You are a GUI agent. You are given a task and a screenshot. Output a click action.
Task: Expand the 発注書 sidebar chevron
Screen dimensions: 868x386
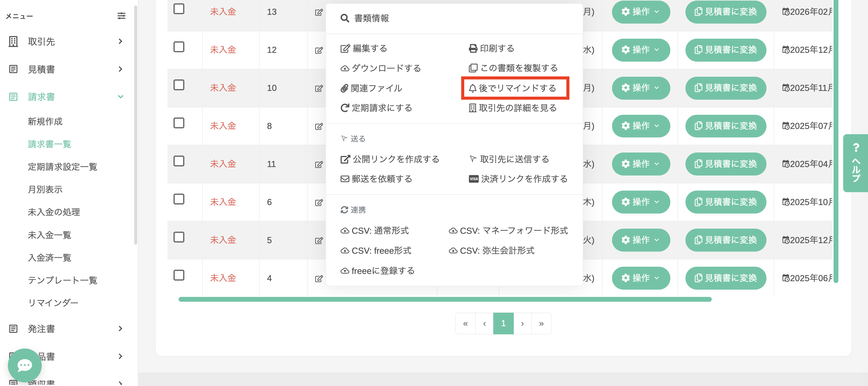click(x=120, y=328)
